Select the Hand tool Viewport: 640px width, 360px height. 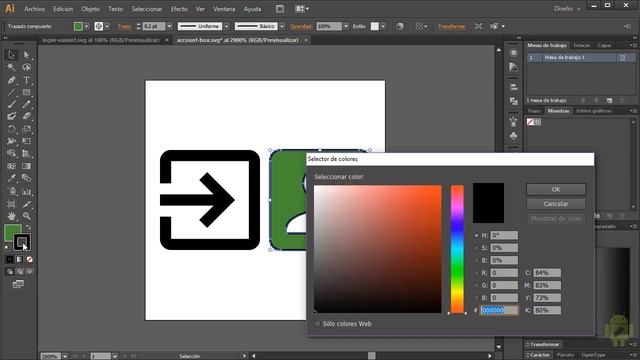pyautogui.click(x=11, y=216)
